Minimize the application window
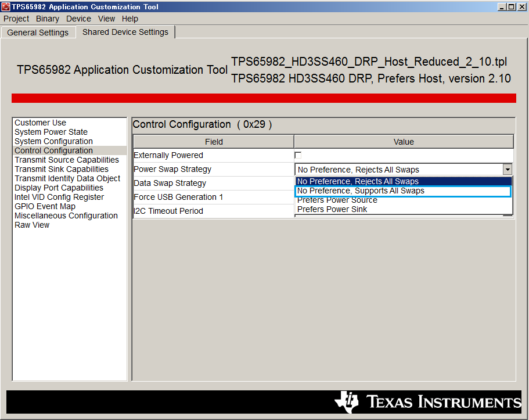This screenshot has height=420, width=529. point(502,7)
